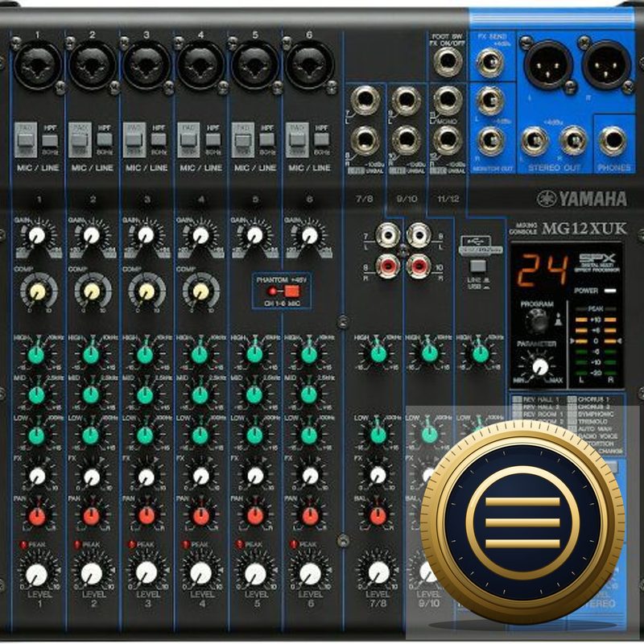Select the FOOT SW FX on/off jack
644x644 pixels.
[x=448, y=62]
